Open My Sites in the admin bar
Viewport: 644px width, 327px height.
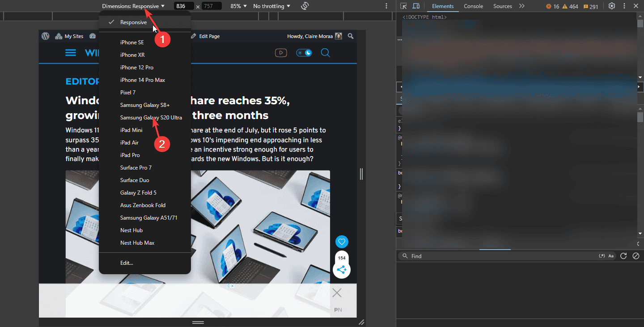[69, 36]
